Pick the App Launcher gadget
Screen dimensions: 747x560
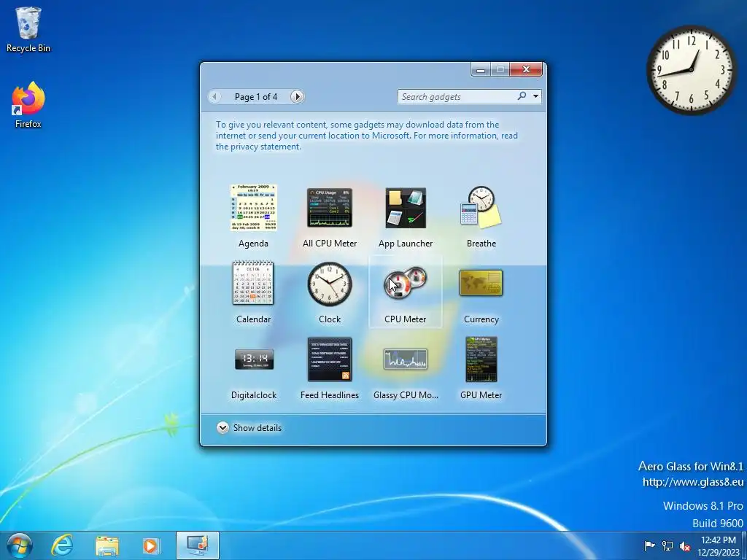coord(406,208)
